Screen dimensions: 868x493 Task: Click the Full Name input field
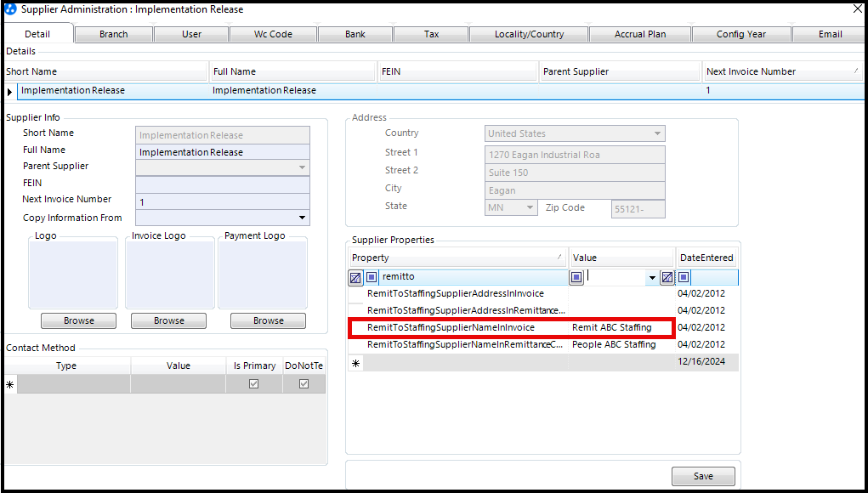pyautogui.click(x=223, y=152)
